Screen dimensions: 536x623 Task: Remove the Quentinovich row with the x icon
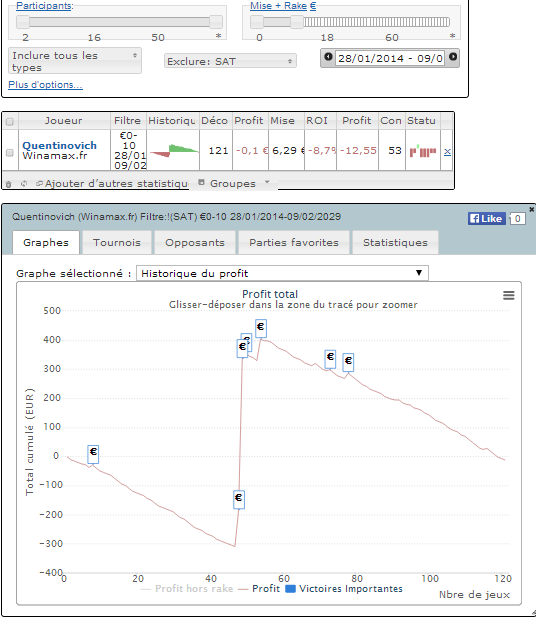447,151
